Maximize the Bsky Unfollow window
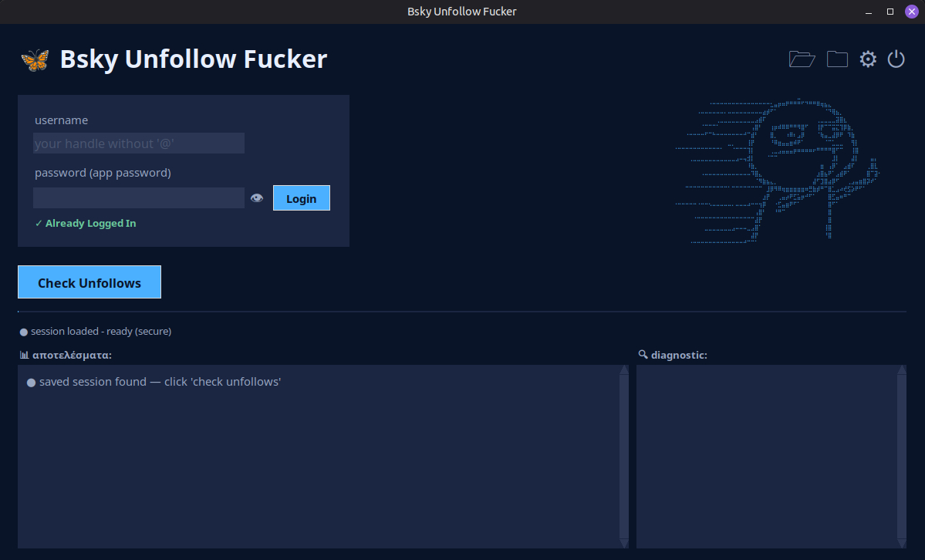Image resolution: width=925 pixels, height=560 pixels. click(890, 12)
